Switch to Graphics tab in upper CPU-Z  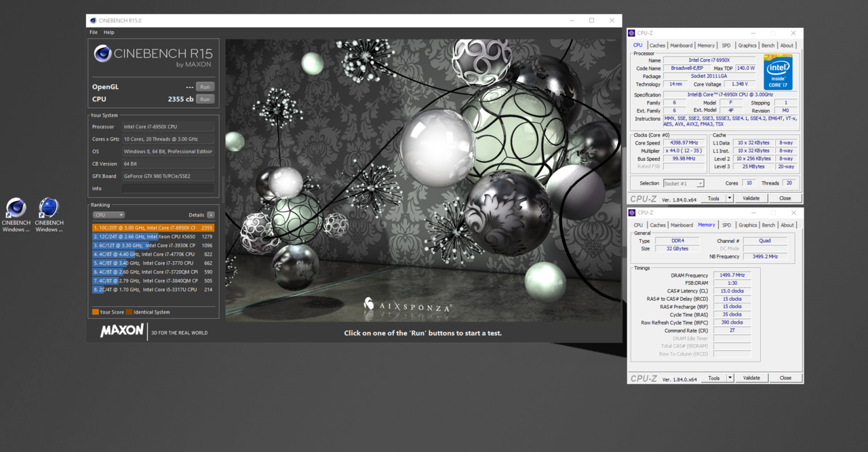747,45
